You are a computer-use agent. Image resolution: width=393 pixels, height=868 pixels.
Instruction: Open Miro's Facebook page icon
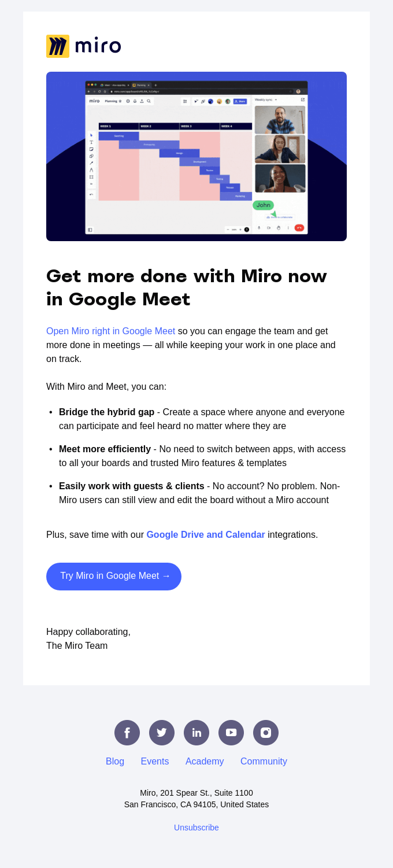point(127,733)
